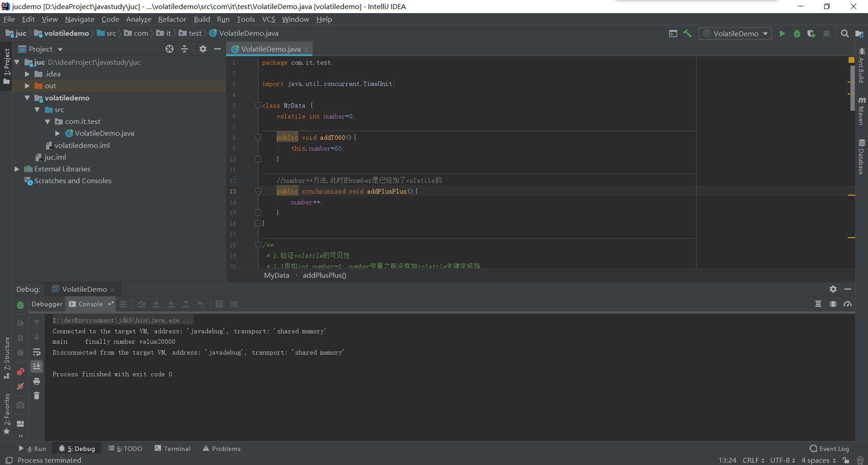Open the Project Structure dialog icon
This screenshot has width=868, height=465.
click(859, 33)
